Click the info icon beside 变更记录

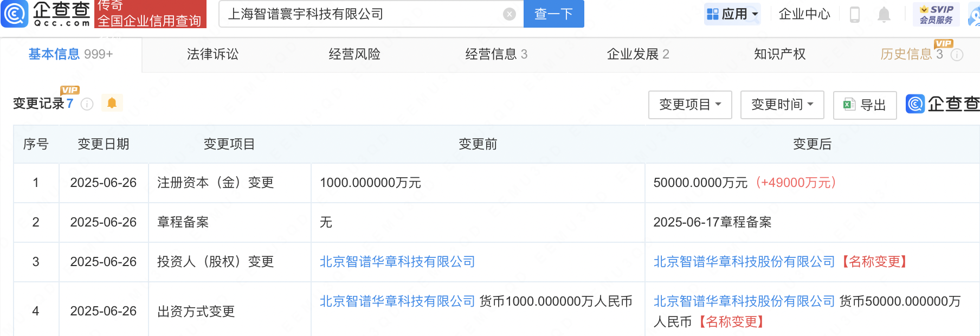coord(87,104)
